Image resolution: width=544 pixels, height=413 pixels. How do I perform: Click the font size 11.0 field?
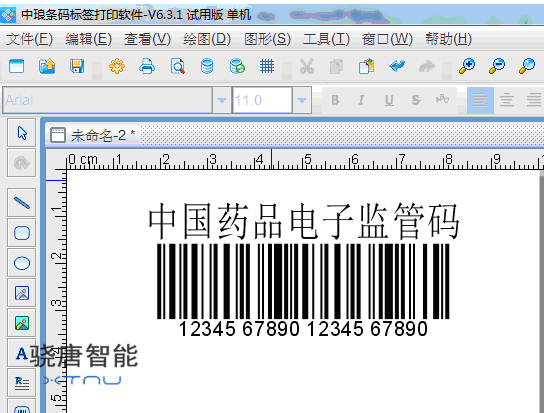pyautogui.click(x=262, y=100)
